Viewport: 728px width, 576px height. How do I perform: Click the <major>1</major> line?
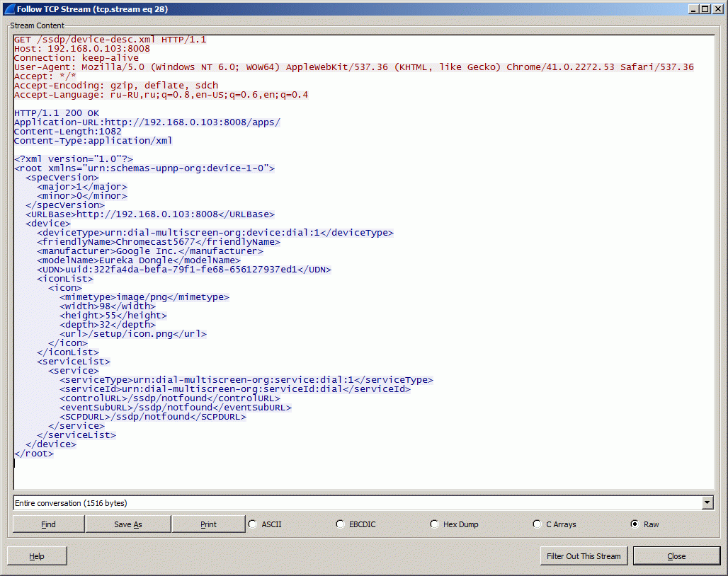click(82, 187)
